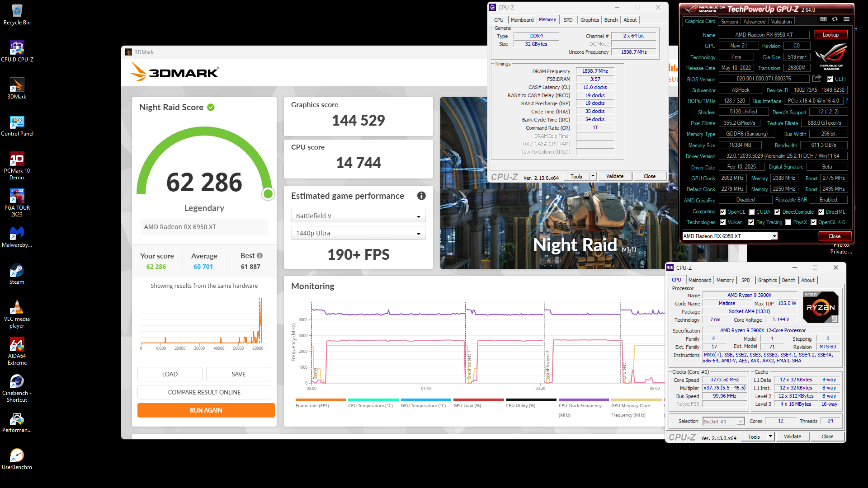Click the bus interface question mark icon
Viewport: 868px width, 488px height.
point(846,101)
